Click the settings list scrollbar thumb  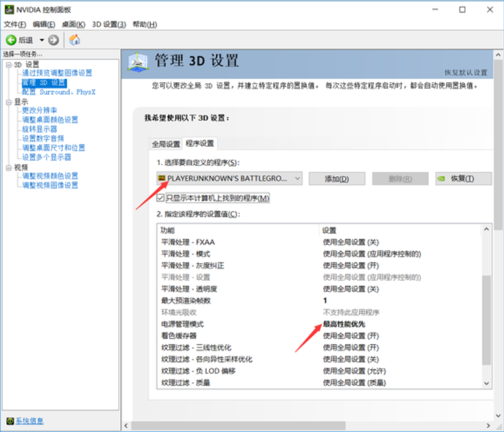pos(487,320)
